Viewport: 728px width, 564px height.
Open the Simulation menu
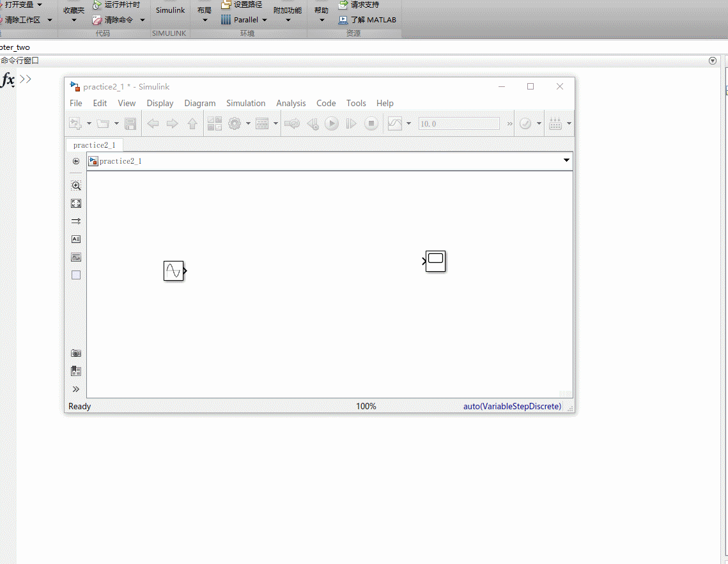coord(245,103)
